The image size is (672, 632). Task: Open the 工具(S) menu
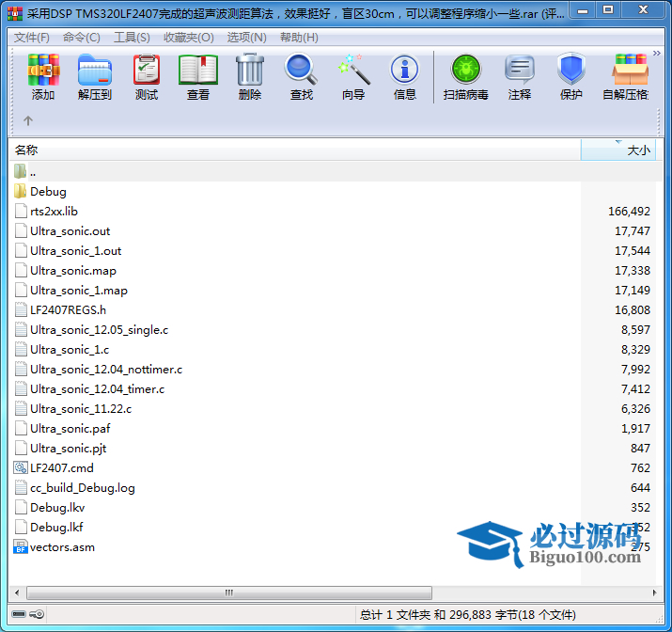point(132,38)
